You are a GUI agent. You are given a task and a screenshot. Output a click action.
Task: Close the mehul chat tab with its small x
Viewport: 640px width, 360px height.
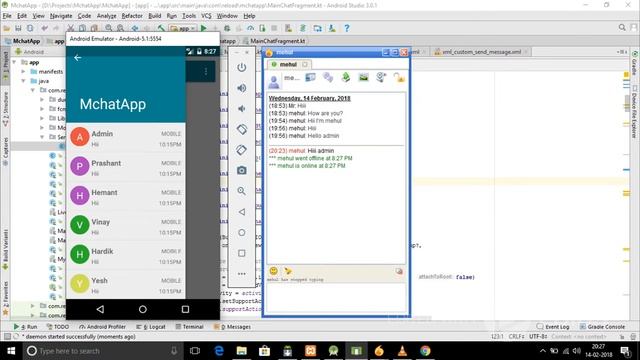click(305, 64)
